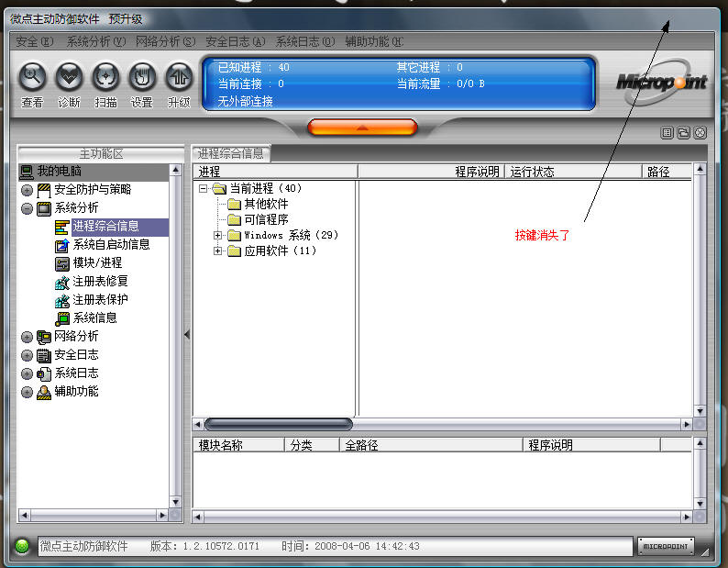Screen dimensions: 728x568
Task: Select the 进程综合信息 icon in sidebar
Action: point(61,227)
